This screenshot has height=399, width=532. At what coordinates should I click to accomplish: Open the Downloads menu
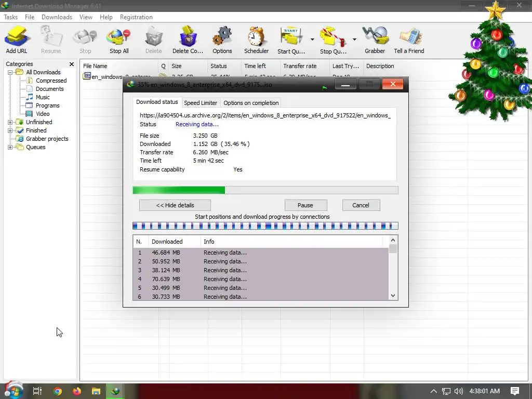57,17
